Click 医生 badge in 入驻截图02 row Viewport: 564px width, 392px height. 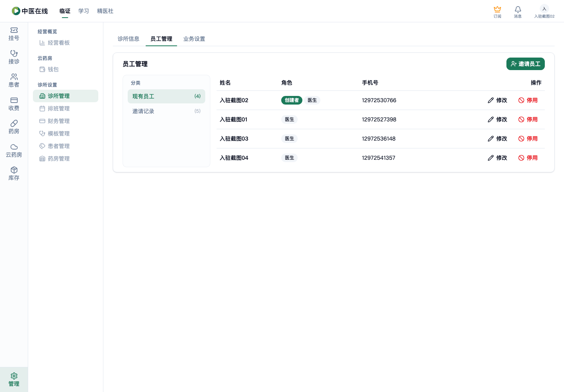312,100
